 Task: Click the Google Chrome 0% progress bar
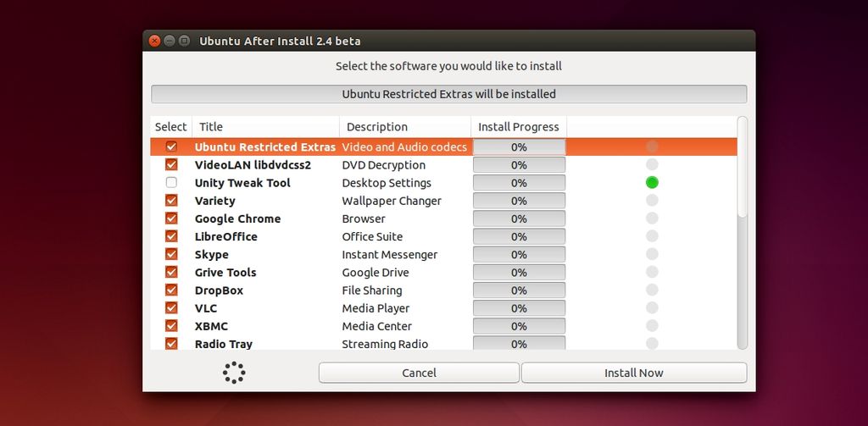click(520, 219)
